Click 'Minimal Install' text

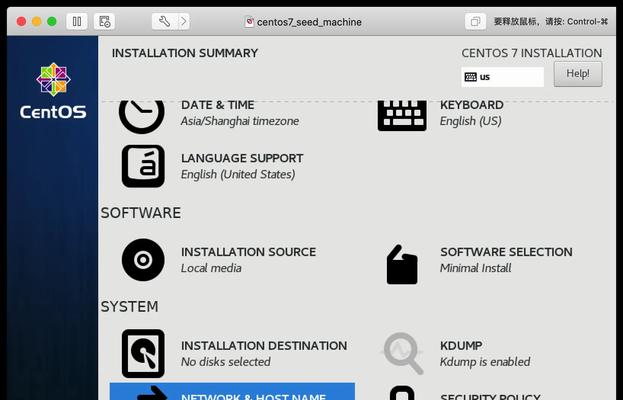(x=476, y=268)
